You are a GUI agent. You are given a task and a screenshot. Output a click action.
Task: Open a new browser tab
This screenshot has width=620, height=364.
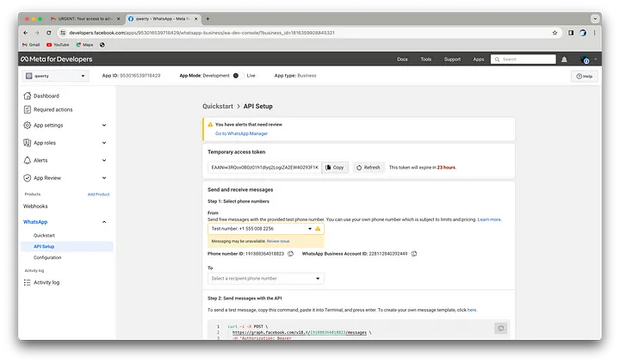(208, 19)
